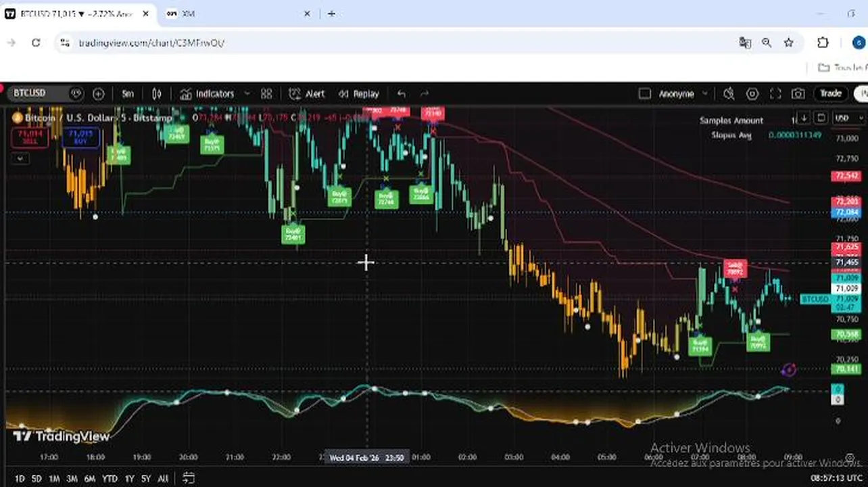Screen dimensions: 868x487
Task: Select the 1D date range
Action: point(20,479)
